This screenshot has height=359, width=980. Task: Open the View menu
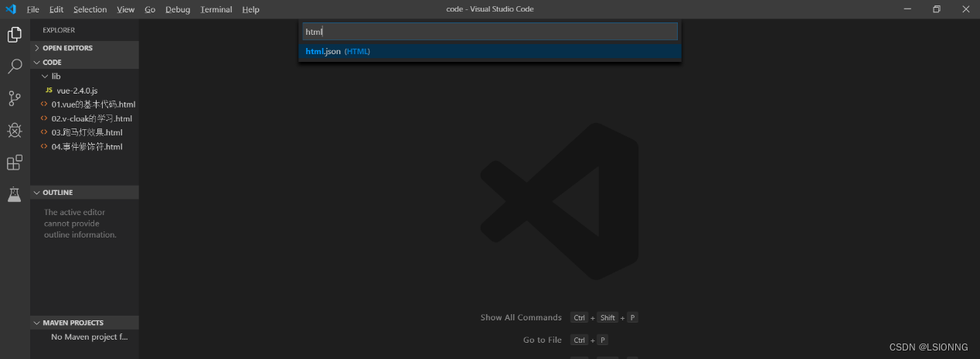point(126,9)
